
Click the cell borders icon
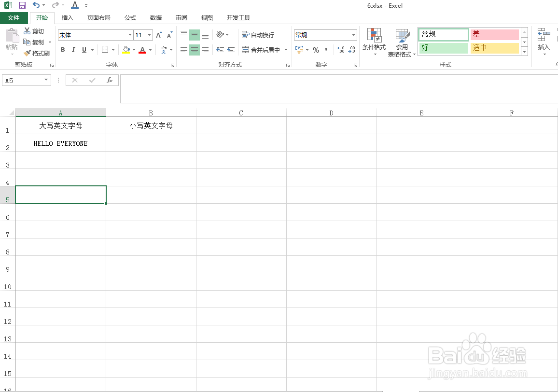point(105,50)
